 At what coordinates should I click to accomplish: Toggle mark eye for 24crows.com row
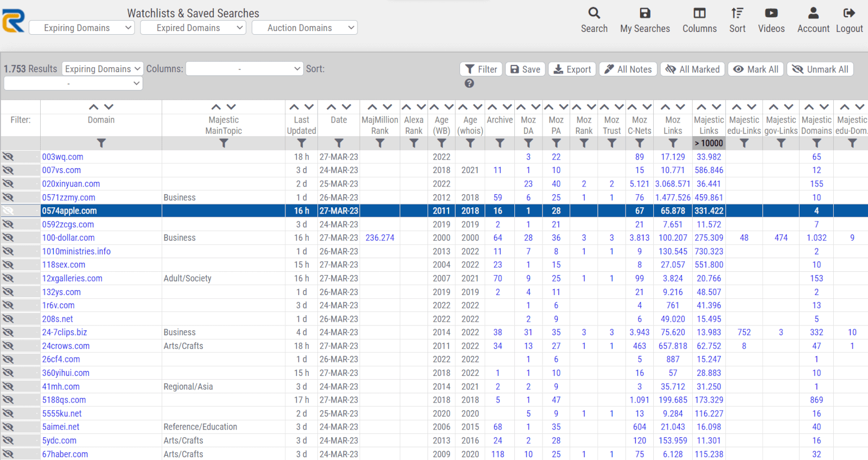(x=8, y=346)
